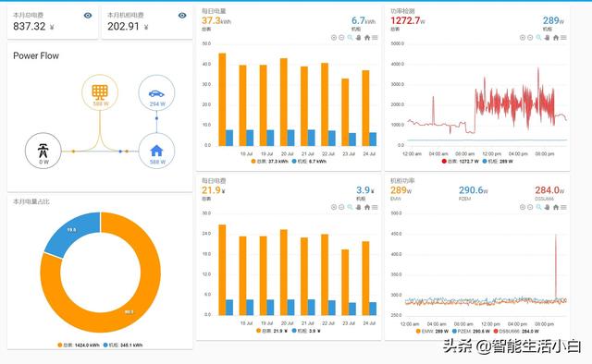Zoom out on the 功率检测 chart
The image size is (592, 364).
coord(530,38)
